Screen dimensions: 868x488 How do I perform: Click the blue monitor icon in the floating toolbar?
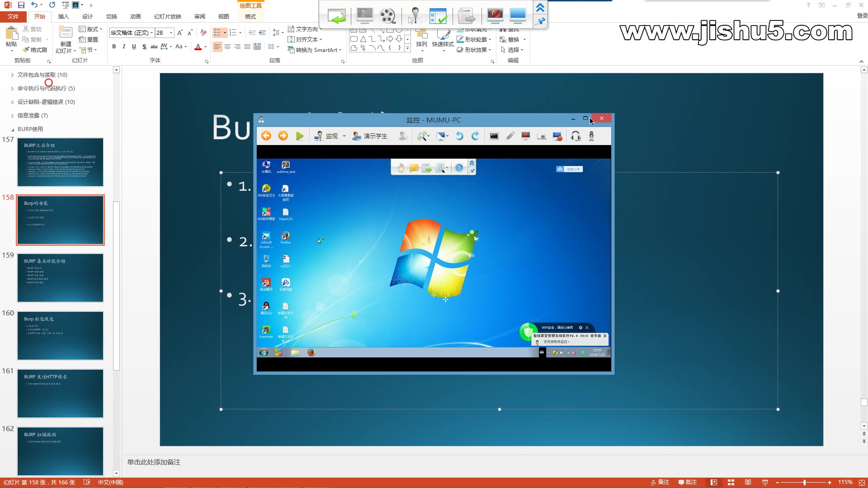point(518,15)
